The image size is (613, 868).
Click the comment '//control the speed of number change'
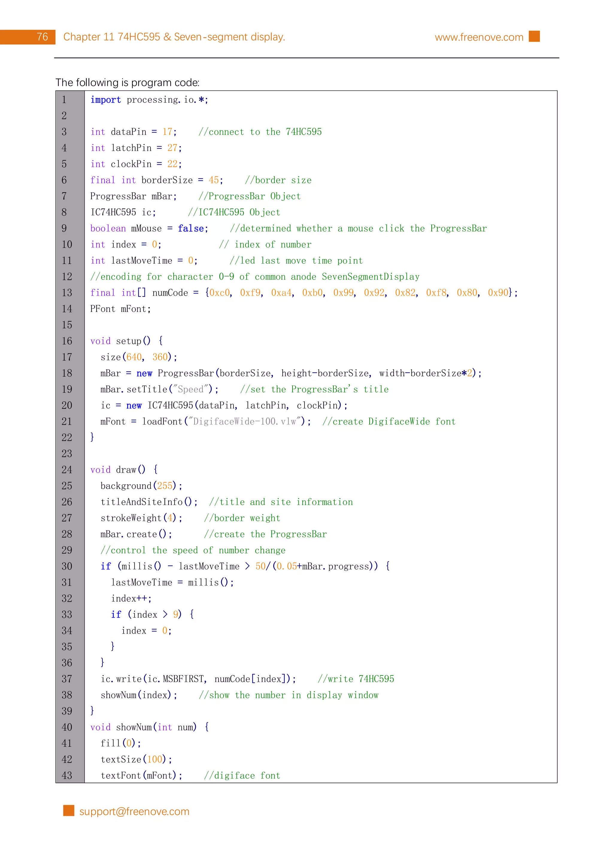click(193, 551)
